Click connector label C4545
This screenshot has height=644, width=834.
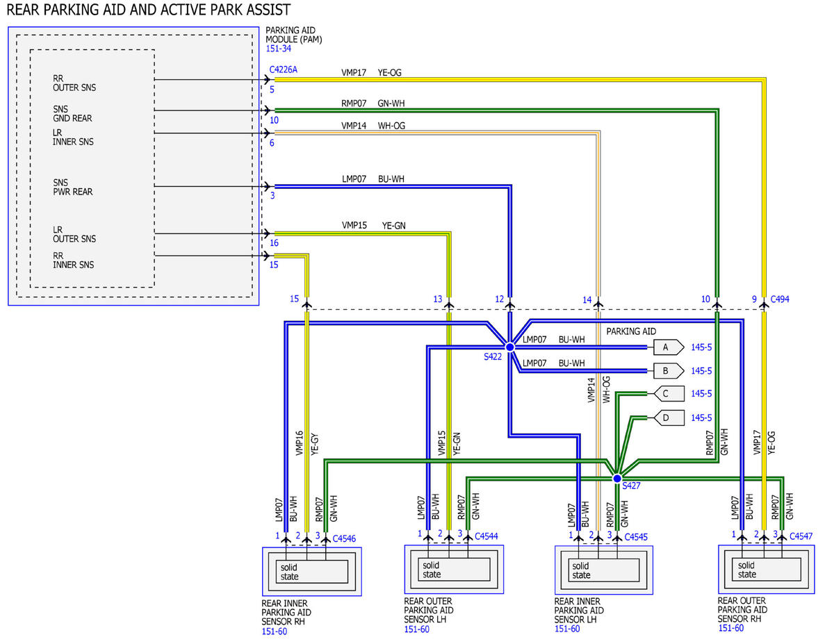pyautogui.click(x=637, y=536)
